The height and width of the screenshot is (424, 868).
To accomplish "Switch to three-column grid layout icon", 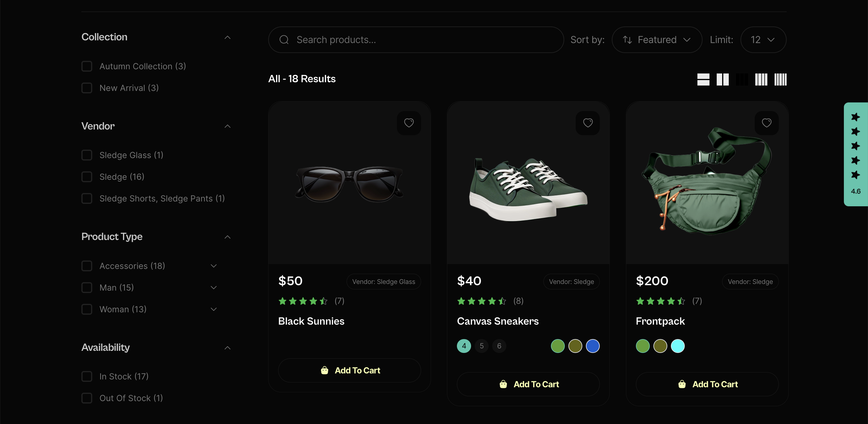I will point(742,79).
